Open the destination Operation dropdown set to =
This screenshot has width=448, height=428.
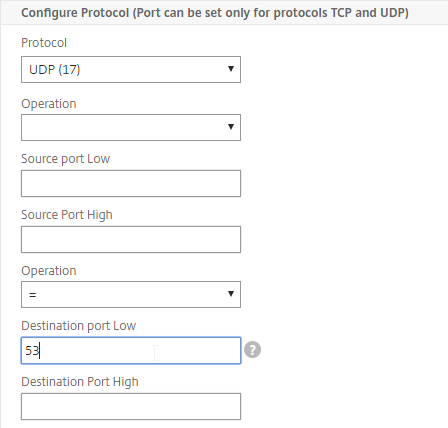131,294
